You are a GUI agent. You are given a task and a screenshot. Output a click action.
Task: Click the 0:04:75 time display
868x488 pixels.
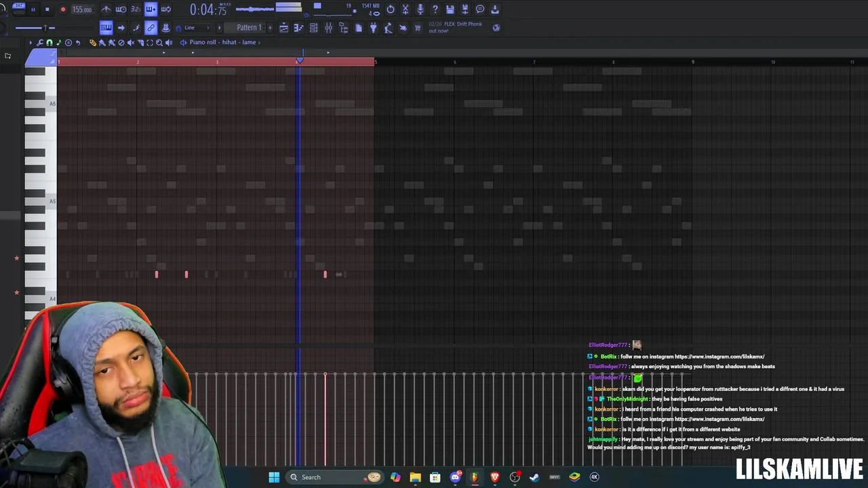point(208,9)
